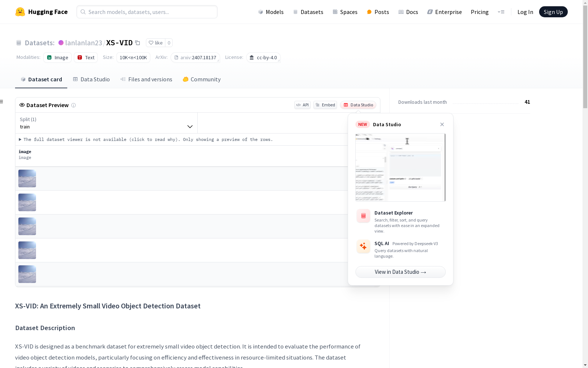Open the first image thumbnail in preview

(x=27, y=178)
